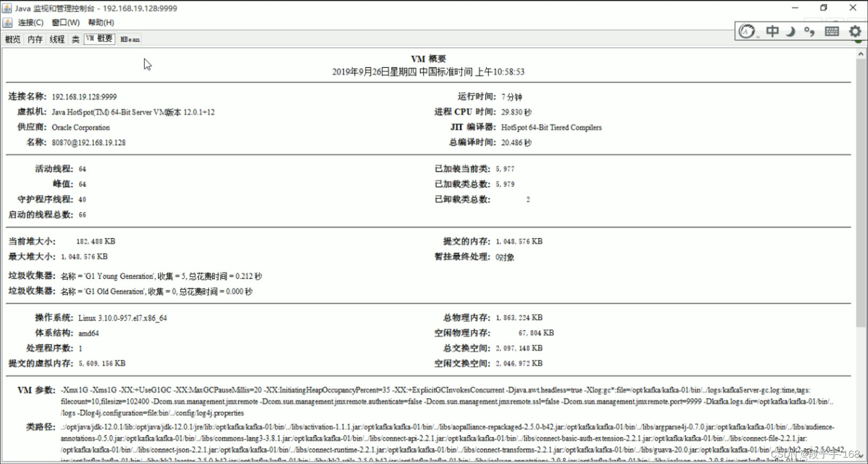This screenshot has height=464, width=868.
Task: Click the architecture value amd64
Action: [89, 333]
